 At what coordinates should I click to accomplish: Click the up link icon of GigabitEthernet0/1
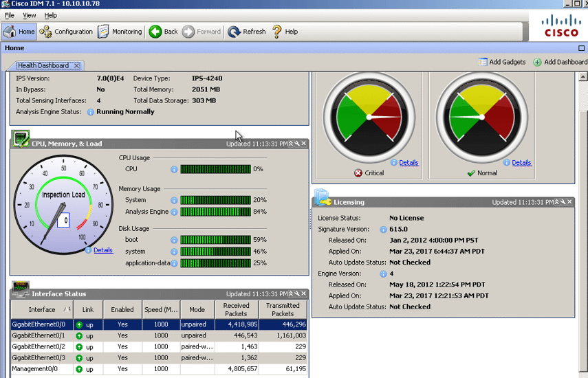[79, 336]
